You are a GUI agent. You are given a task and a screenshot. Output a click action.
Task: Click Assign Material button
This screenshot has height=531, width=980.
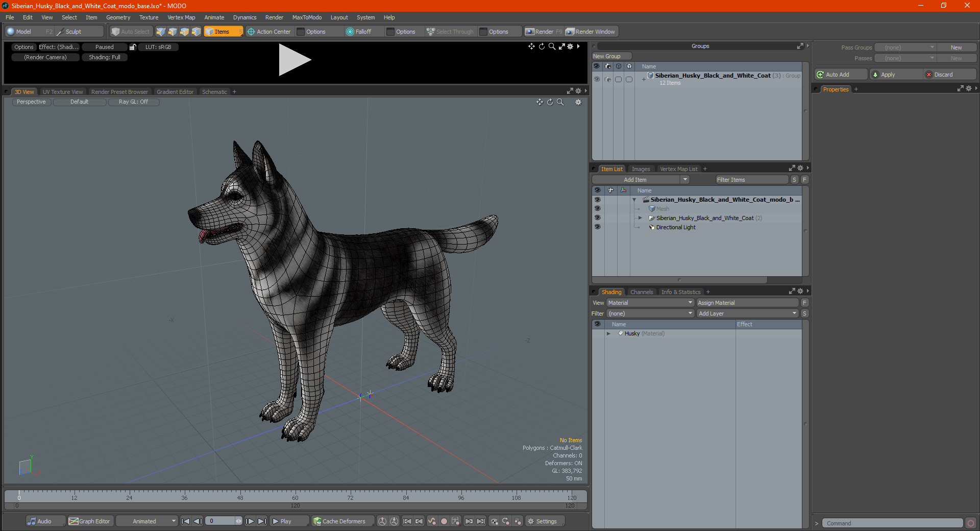pyautogui.click(x=747, y=303)
